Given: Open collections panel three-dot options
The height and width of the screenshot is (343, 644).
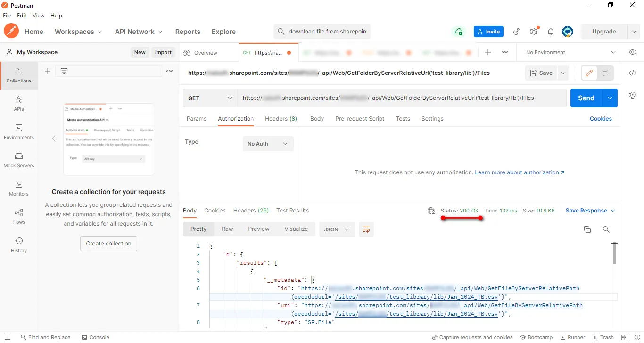Looking at the screenshot, I should pyautogui.click(x=170, y=71).
